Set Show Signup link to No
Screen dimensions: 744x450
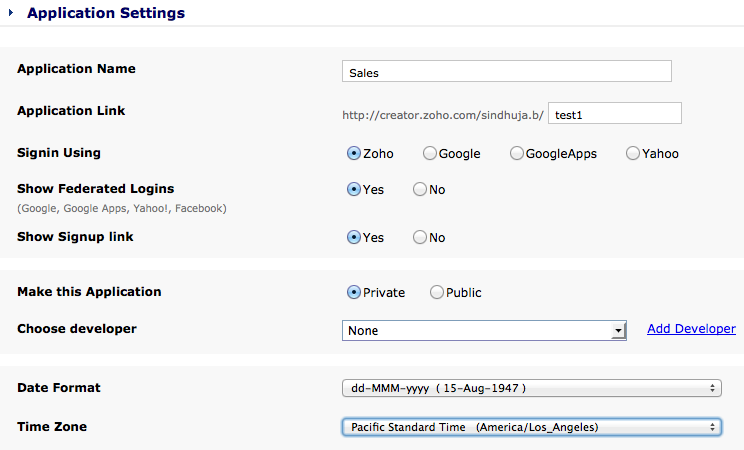pyautogui.click(x=420, y=238)
